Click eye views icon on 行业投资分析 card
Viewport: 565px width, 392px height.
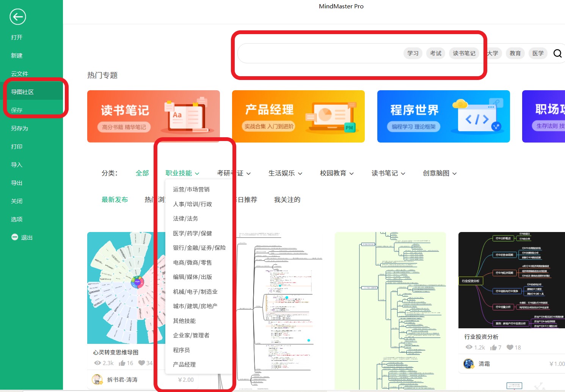coord(469,347)
